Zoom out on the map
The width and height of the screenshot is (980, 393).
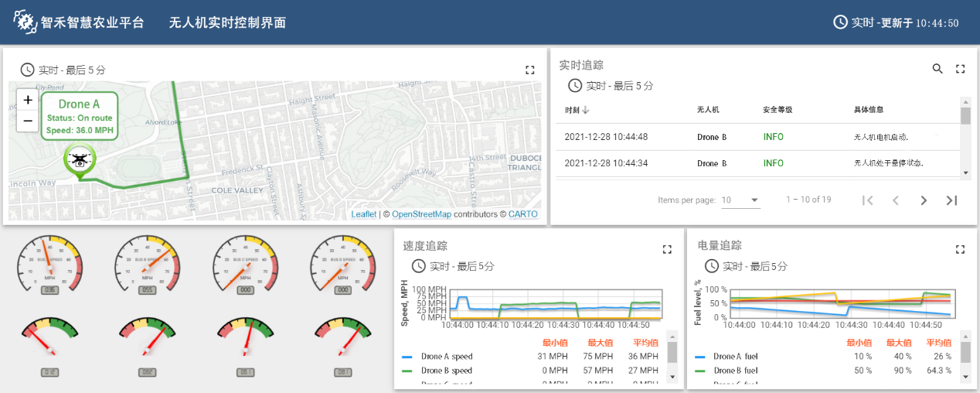[x=28, y=121]
